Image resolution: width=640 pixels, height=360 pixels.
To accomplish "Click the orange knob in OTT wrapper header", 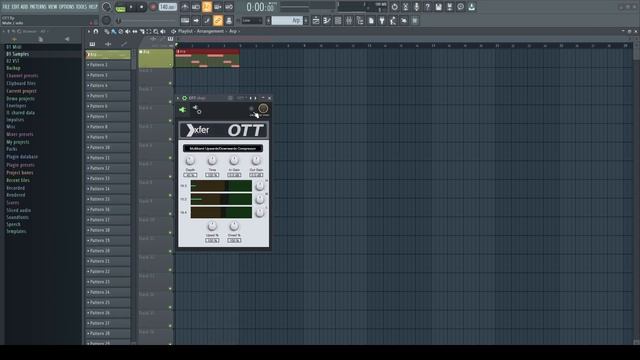I will tap(263, 108).
